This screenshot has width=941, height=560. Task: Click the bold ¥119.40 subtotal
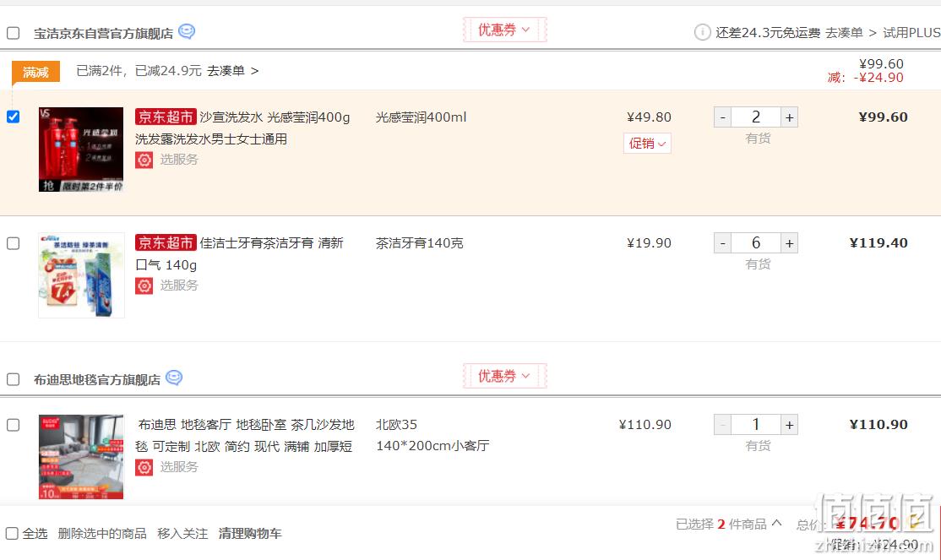tap(878, 243)
